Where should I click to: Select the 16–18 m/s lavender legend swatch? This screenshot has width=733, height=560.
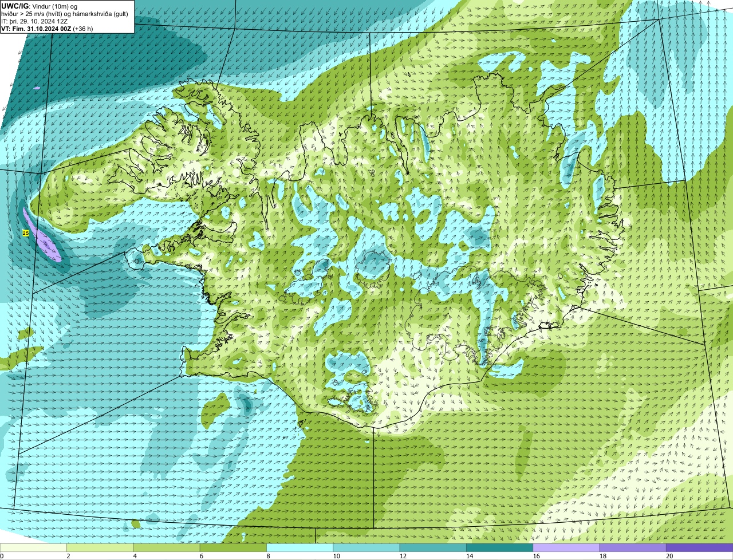(566, 548)
